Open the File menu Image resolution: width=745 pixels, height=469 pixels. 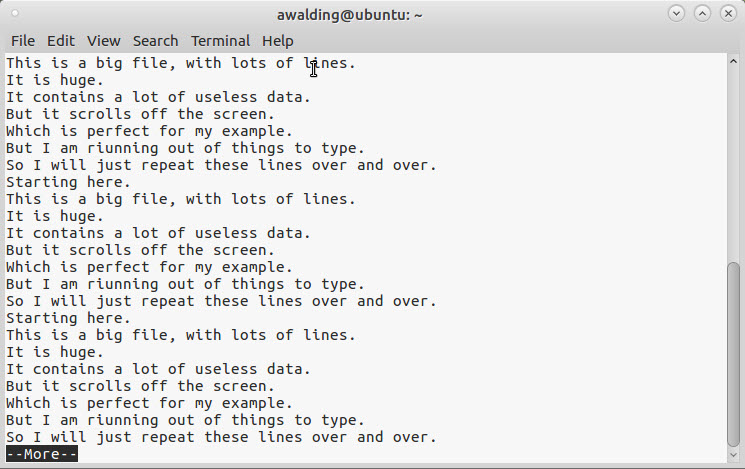[x=23, y=41]
